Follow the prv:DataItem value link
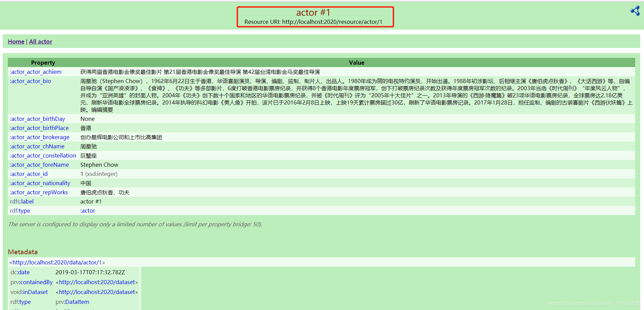 point(73,302)
